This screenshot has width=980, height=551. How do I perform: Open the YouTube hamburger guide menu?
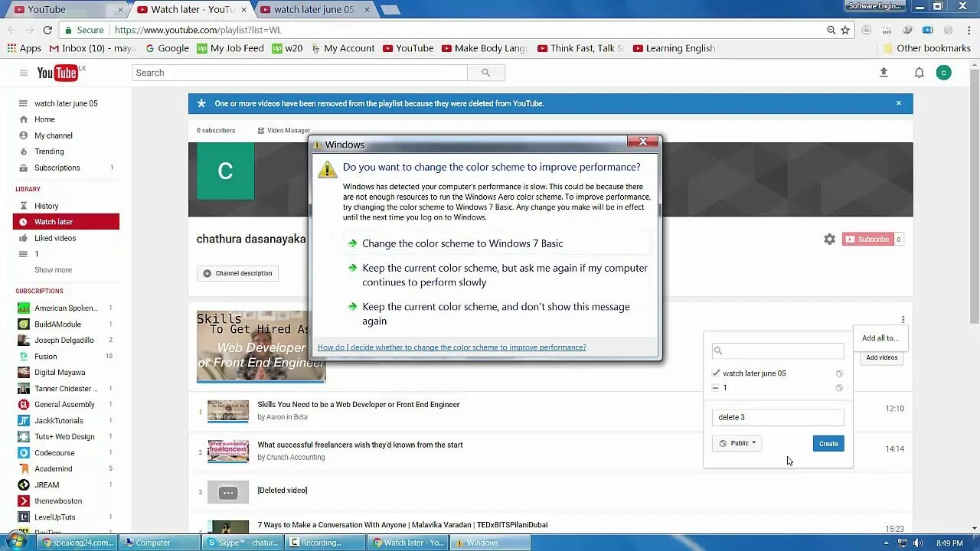(x=24, y=73)
